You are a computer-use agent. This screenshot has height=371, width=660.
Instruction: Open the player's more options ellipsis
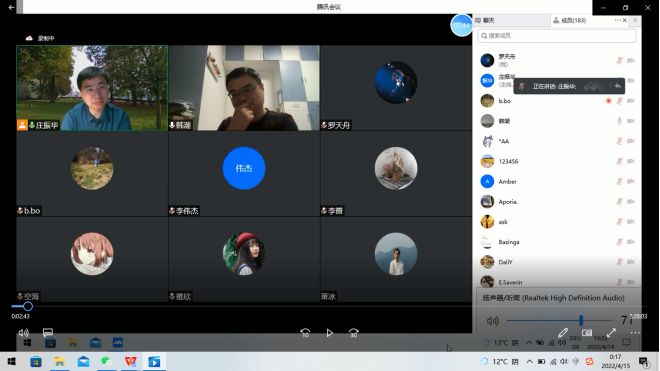pyautogui.click(x=635, y=333)
